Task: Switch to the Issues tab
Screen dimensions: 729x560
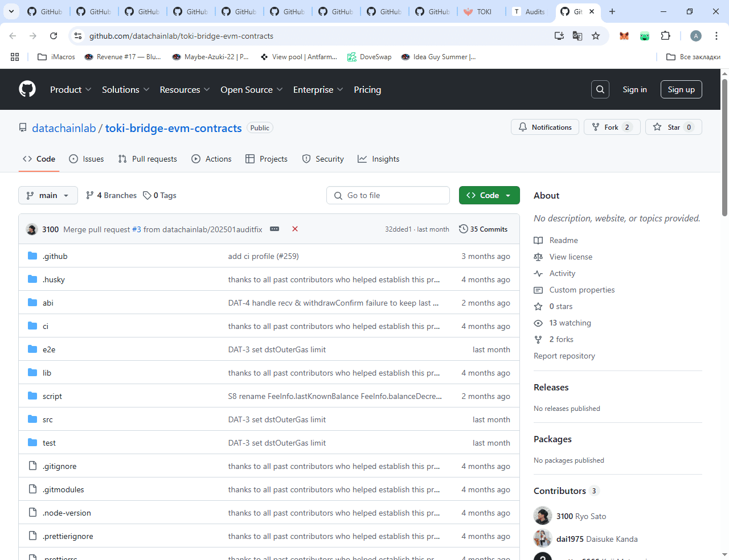Action: 87,159
